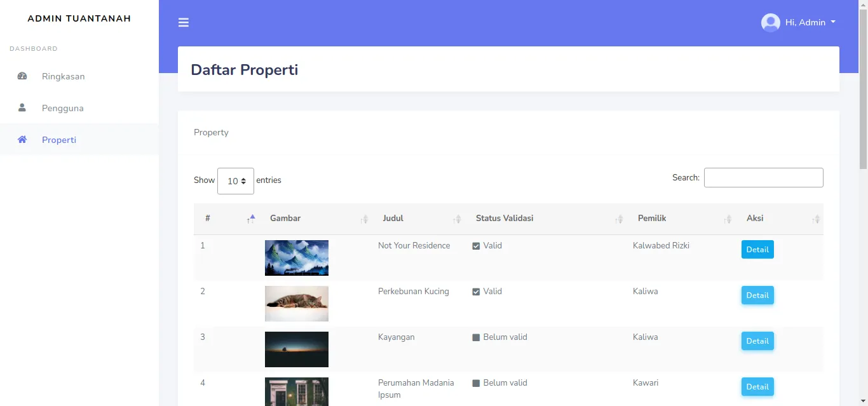
Task: Click the Ringkasan dashboard gauge icon
Action: pyautogui.click(x=22, y=76)
